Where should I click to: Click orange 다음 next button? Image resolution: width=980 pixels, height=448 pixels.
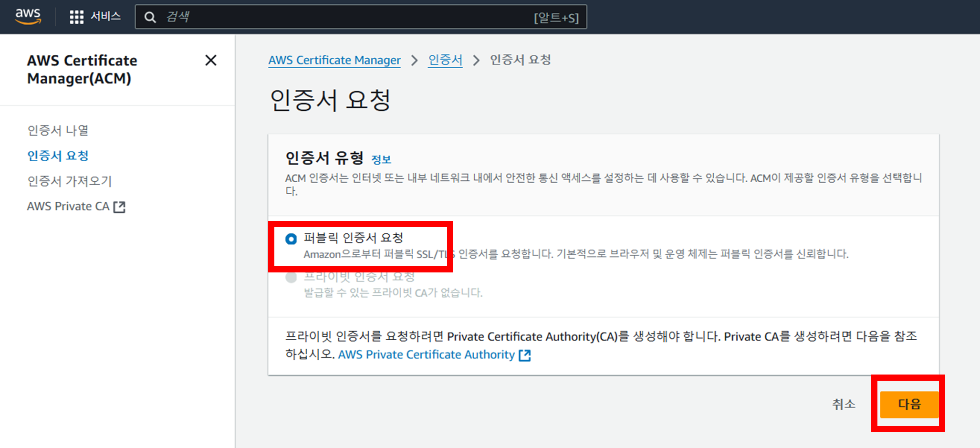coord(909,404)
